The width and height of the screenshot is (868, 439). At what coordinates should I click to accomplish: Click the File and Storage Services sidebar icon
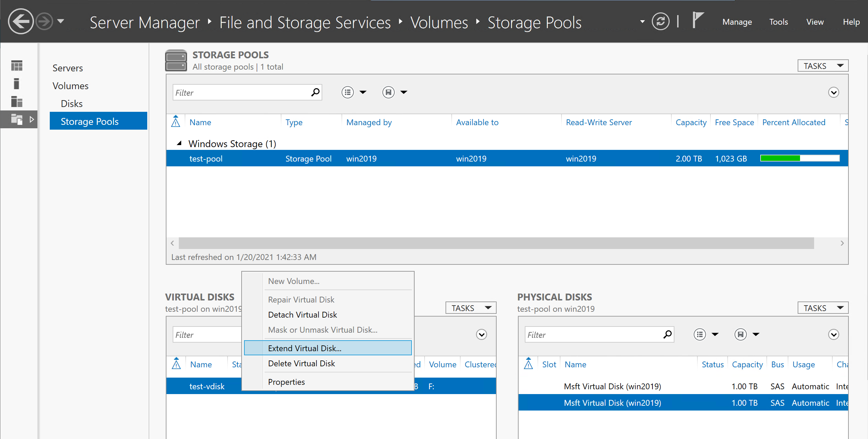coord(16,119)
